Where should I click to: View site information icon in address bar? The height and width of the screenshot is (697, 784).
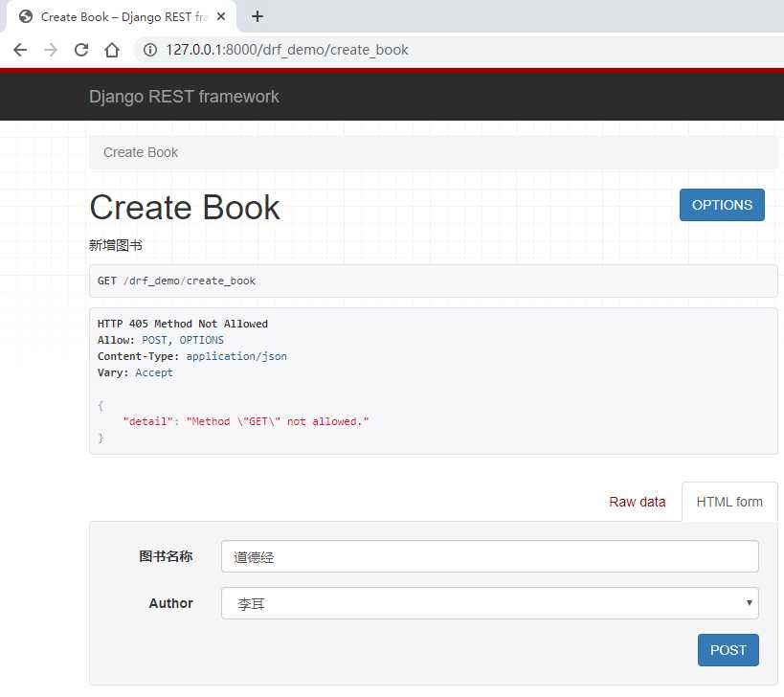[150, 50]
